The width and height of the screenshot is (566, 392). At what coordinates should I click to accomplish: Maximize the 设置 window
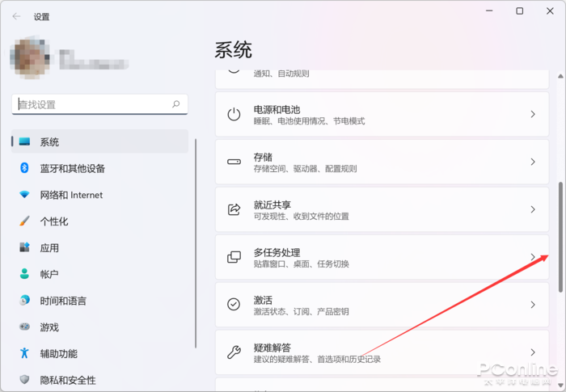point(519,11)
